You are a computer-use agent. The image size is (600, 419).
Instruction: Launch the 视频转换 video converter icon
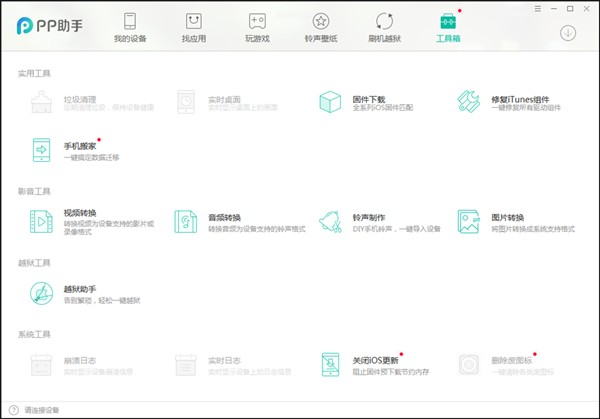(x=43, y=221)
